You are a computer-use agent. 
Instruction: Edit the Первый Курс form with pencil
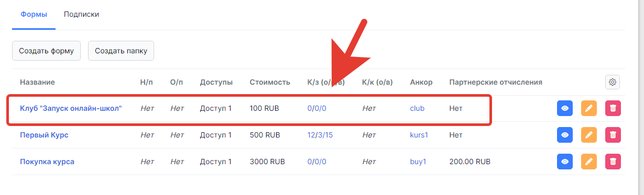589,135
